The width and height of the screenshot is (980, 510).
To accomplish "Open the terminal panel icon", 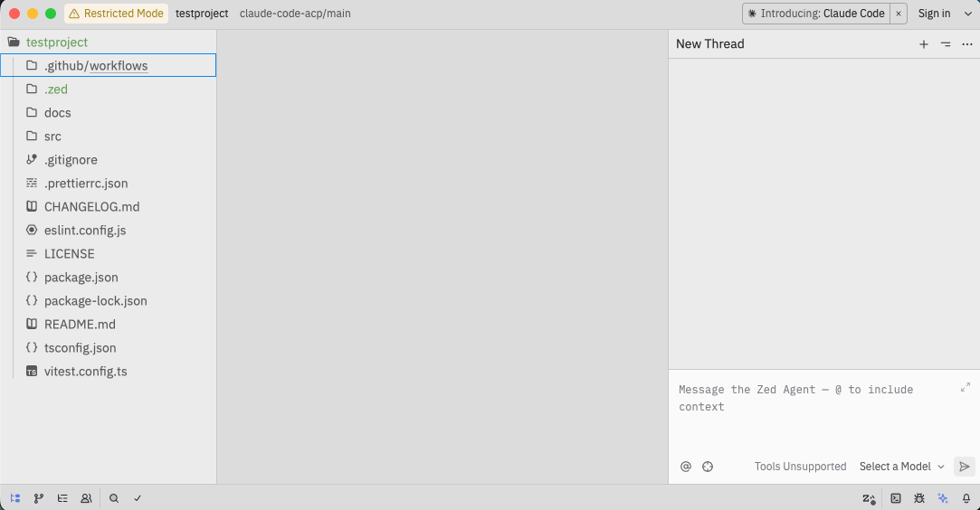I will [x=896, y=498].
